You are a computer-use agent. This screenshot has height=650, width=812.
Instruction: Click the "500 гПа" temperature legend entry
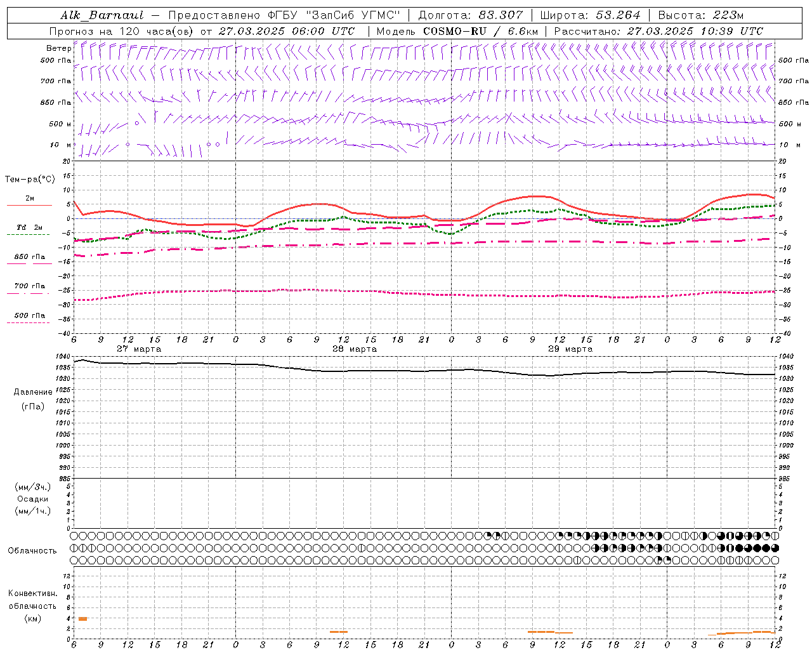(x=30, y=315)
